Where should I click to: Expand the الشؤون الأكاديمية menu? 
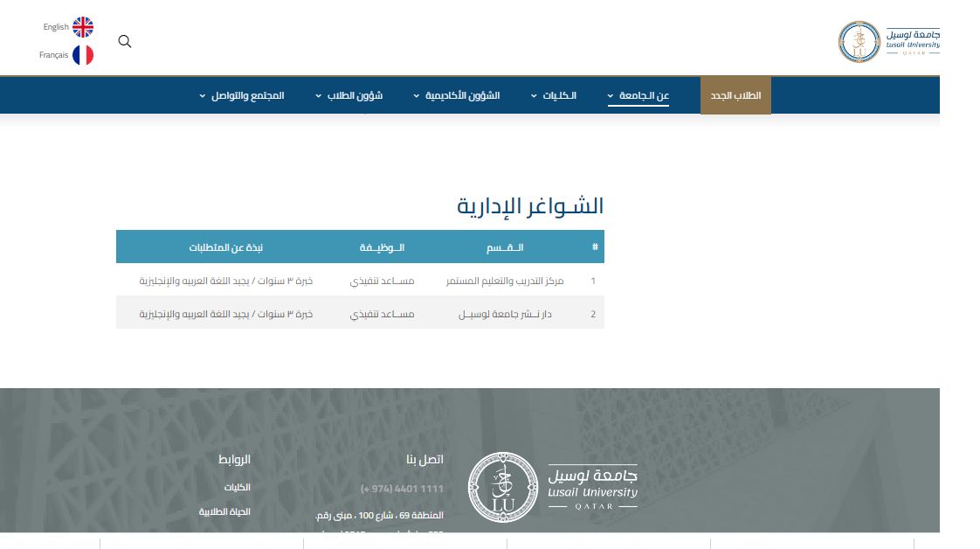pos(462,95)
